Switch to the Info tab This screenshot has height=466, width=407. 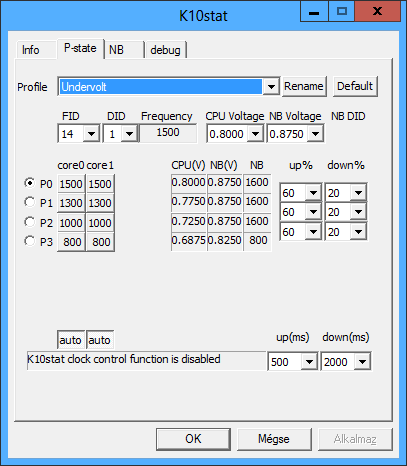click(x=36, y=50)
